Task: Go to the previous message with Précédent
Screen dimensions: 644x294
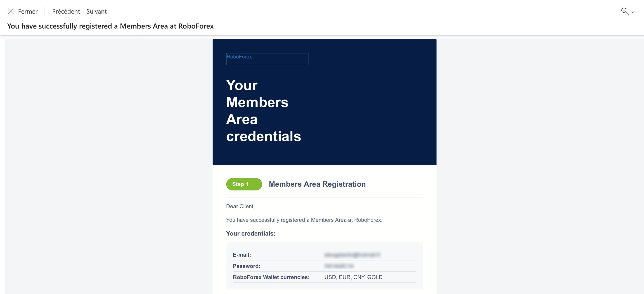Action: pos(66,12)
